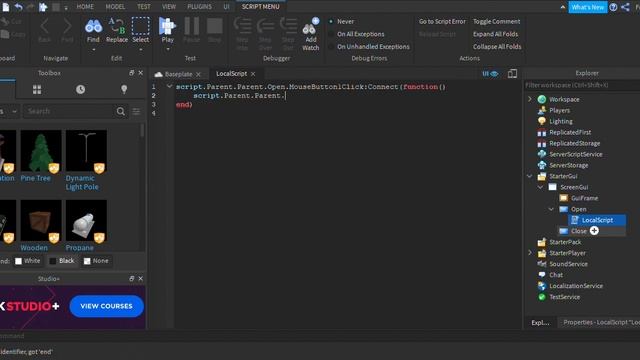Click the Stop test button
The width and height of the screenshot is (640, 360).
(x=214, y=26)
